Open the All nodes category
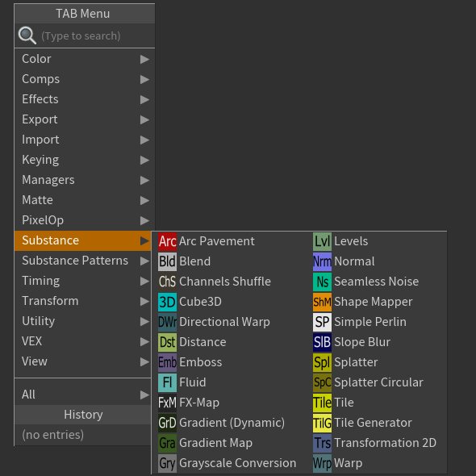This screenshot has height=476, width=476. pos(83,395)
